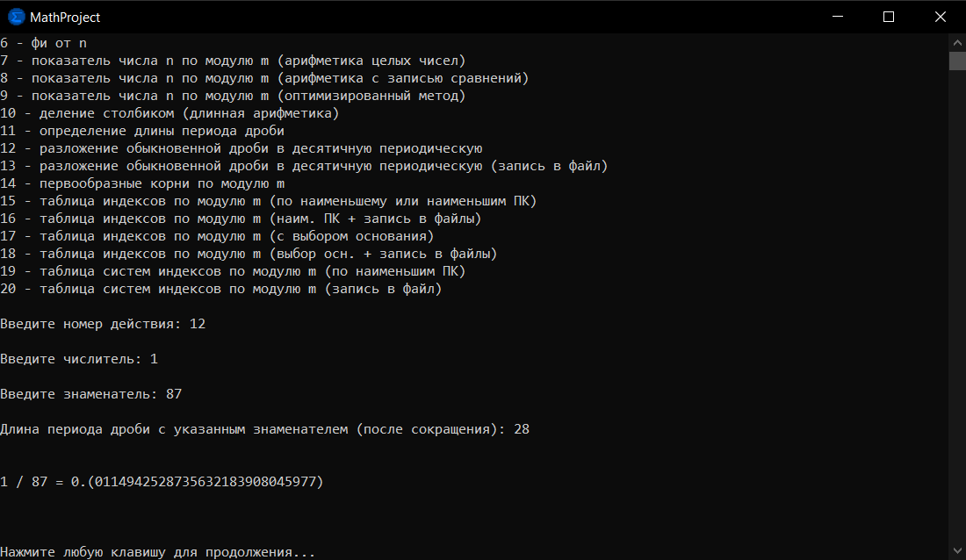Click line "17 - таблица индексов (с выбором основания)"
This screenshot has height=560, width=966.
(x=217, y=236)
